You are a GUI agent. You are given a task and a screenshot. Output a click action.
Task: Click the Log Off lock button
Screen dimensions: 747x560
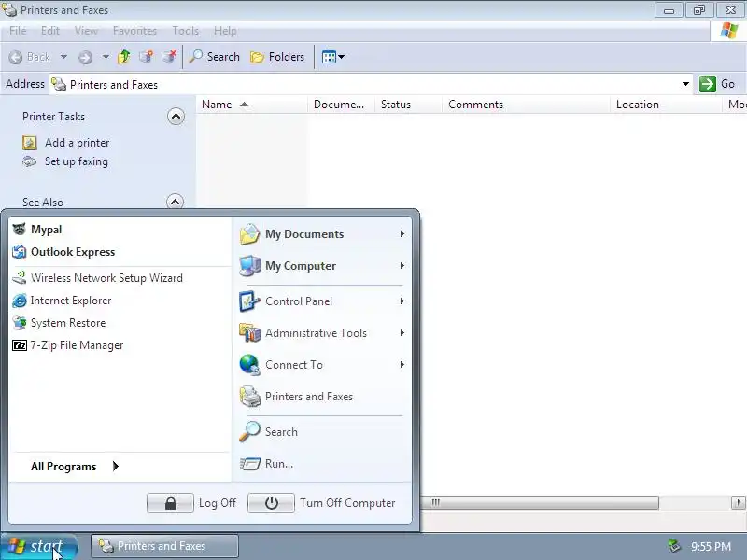coord(170,503)
